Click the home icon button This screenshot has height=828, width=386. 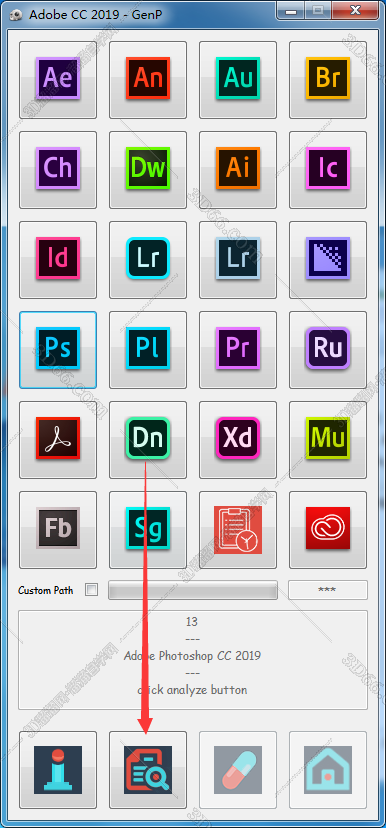tap(328, 769)
